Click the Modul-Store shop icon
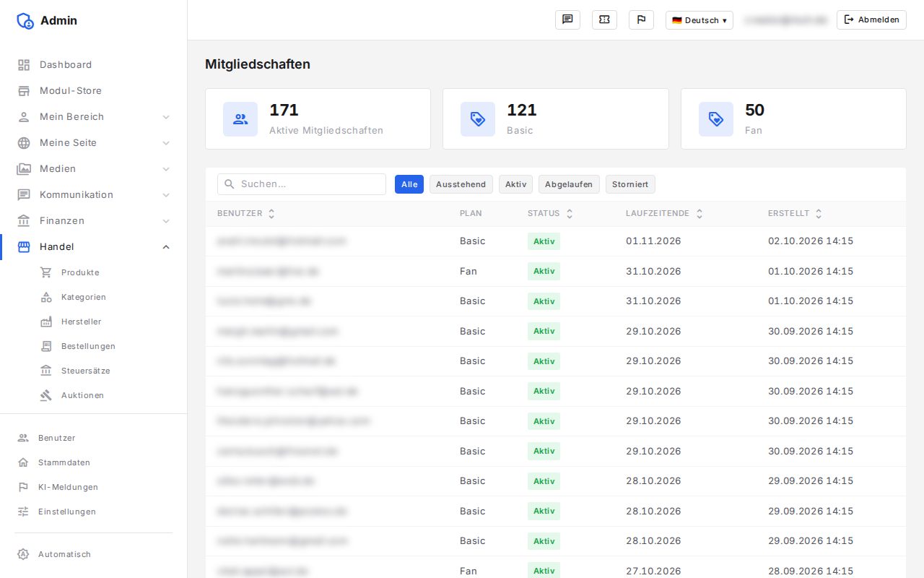Image resolution: width=924 pixels, height=578 pixels. 24,91
